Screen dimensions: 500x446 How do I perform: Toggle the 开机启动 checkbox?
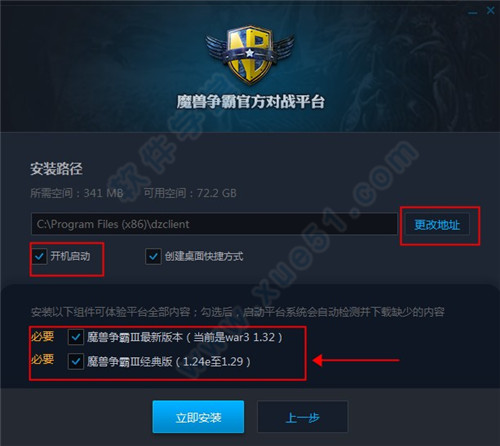point(40,256)
